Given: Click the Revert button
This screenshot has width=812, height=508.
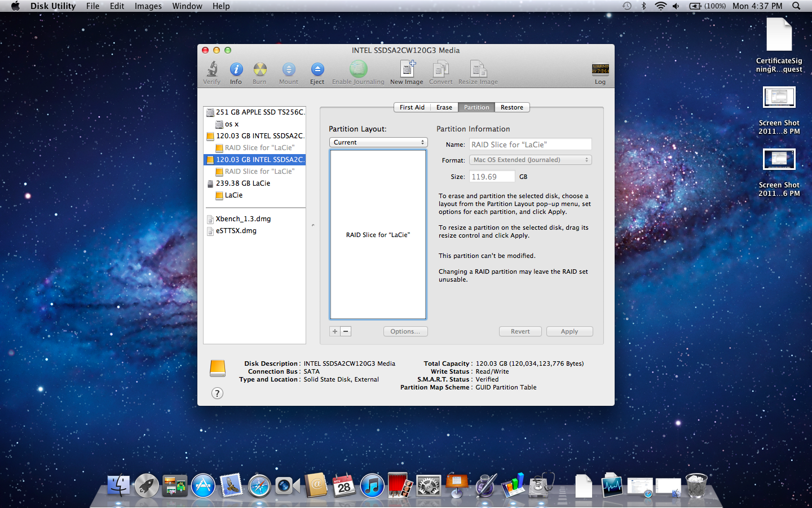Looking at the screenshot, I should tap(520, 331).
